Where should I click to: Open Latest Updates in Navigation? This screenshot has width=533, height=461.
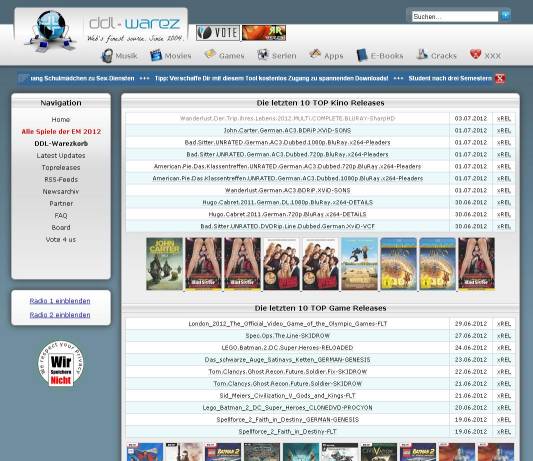61,156
